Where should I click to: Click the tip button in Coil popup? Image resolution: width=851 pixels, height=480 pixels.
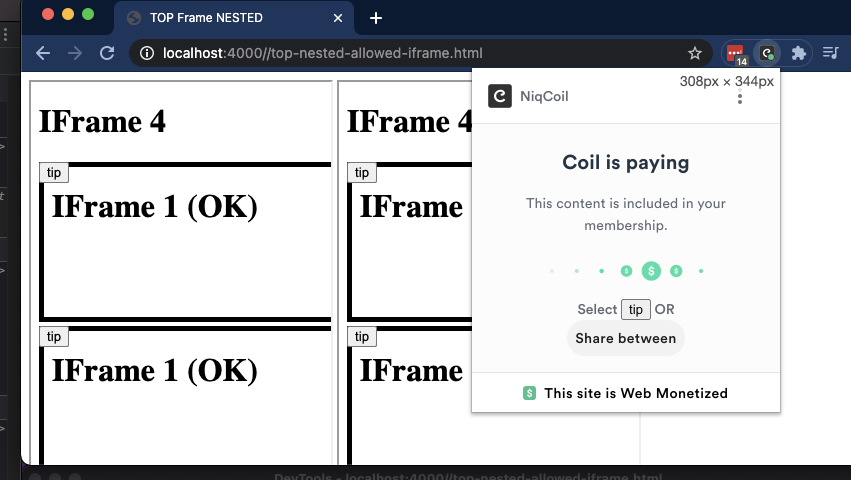(636, 310)
